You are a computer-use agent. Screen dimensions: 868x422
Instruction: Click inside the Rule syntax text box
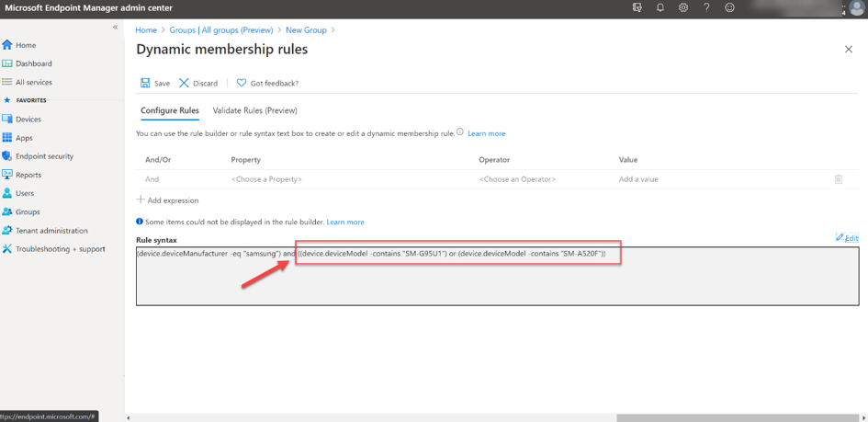click(497, 276)
